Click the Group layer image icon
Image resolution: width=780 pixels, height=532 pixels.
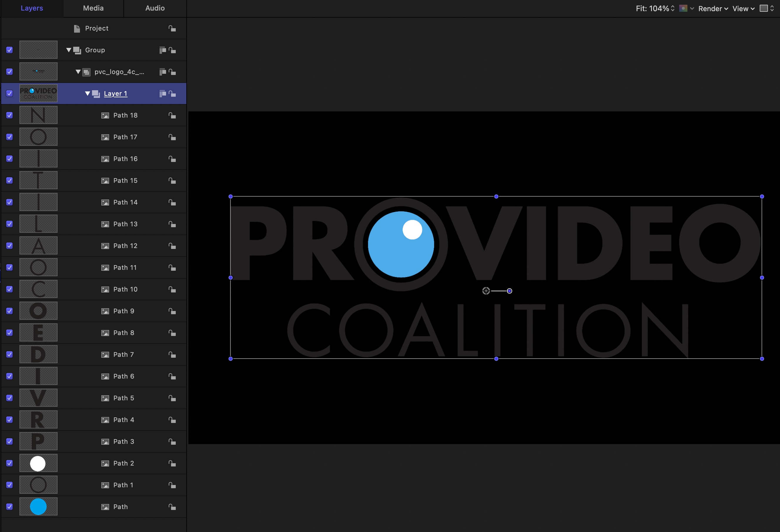tap(39, 50)
